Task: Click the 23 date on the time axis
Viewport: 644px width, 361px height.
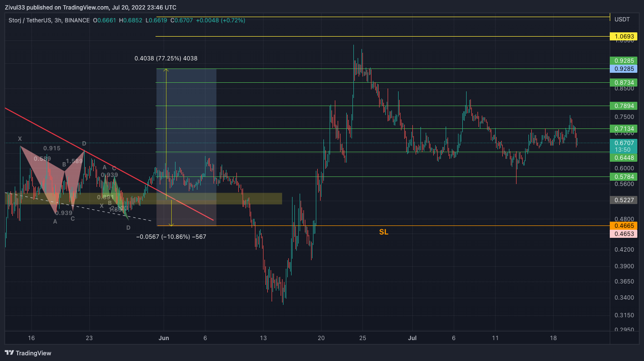Action: [89, 338]
